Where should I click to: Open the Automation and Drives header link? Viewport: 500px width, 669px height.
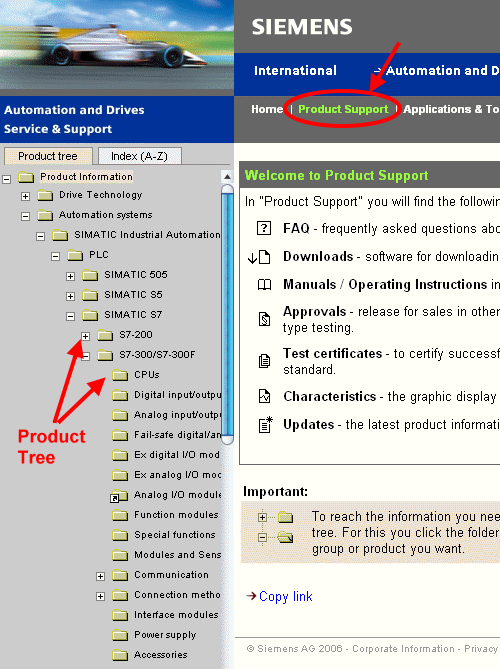(442, 70)
